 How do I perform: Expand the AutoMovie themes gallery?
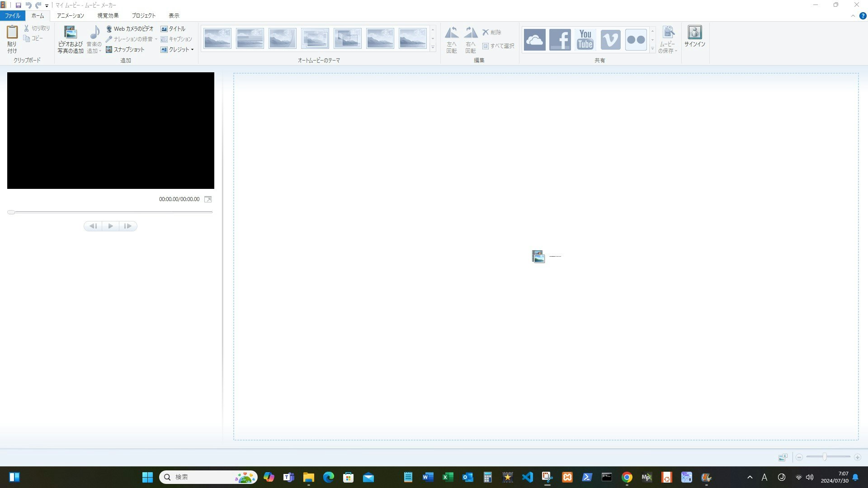click(x=433, y=47)
